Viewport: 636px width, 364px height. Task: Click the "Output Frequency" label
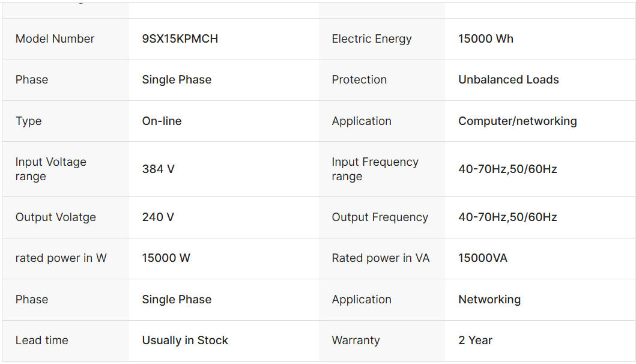click(x=380, y=217)
